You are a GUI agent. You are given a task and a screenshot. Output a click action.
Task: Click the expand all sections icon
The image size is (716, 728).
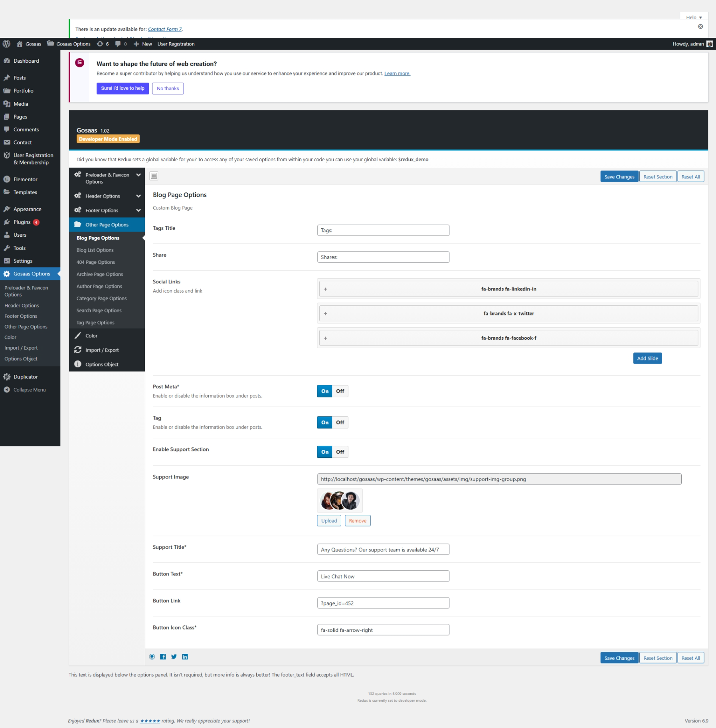coord(154,176)
